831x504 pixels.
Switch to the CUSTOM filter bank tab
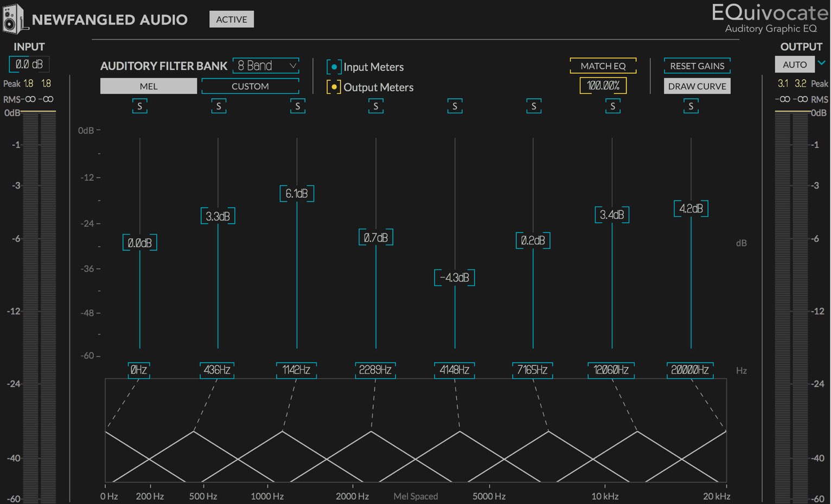tap(250, 86)
